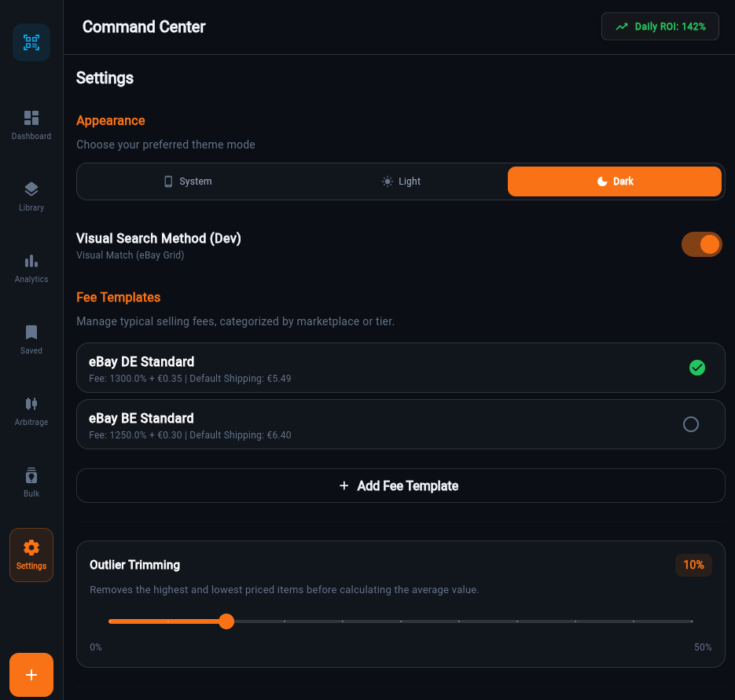View your Saved items

[x=31, y=339]
